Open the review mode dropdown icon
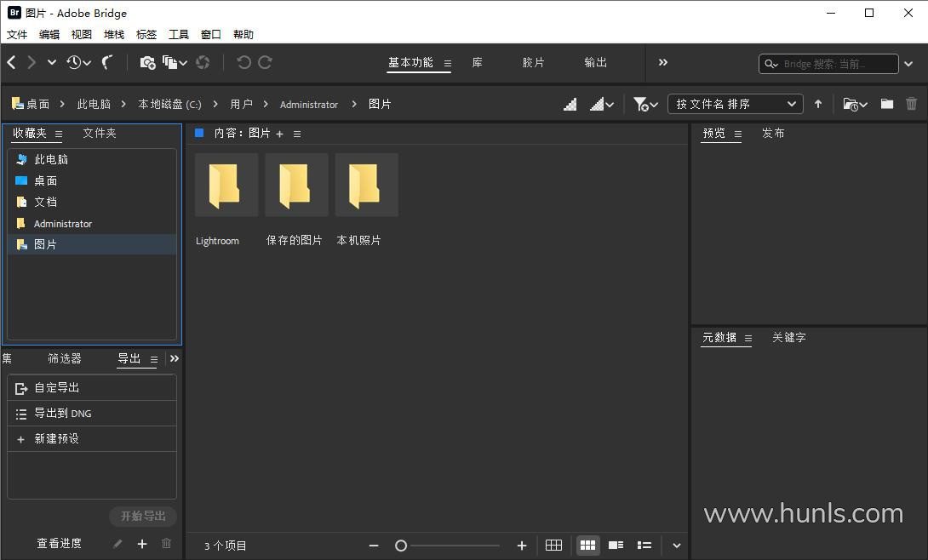 [175, 62]
